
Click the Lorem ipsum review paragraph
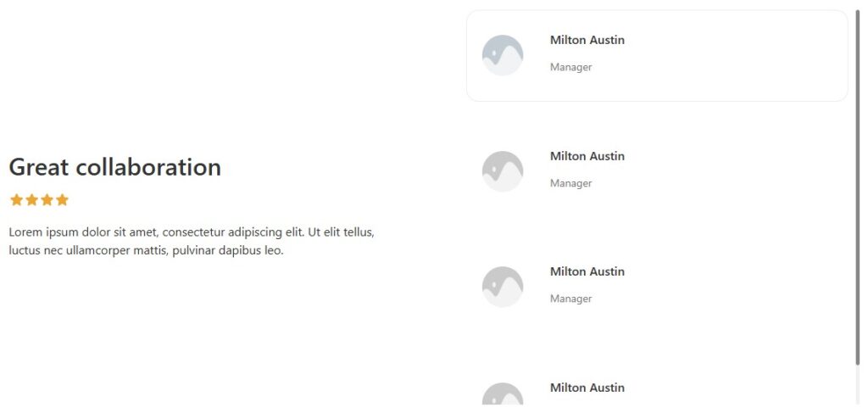(x=191, y=241)
